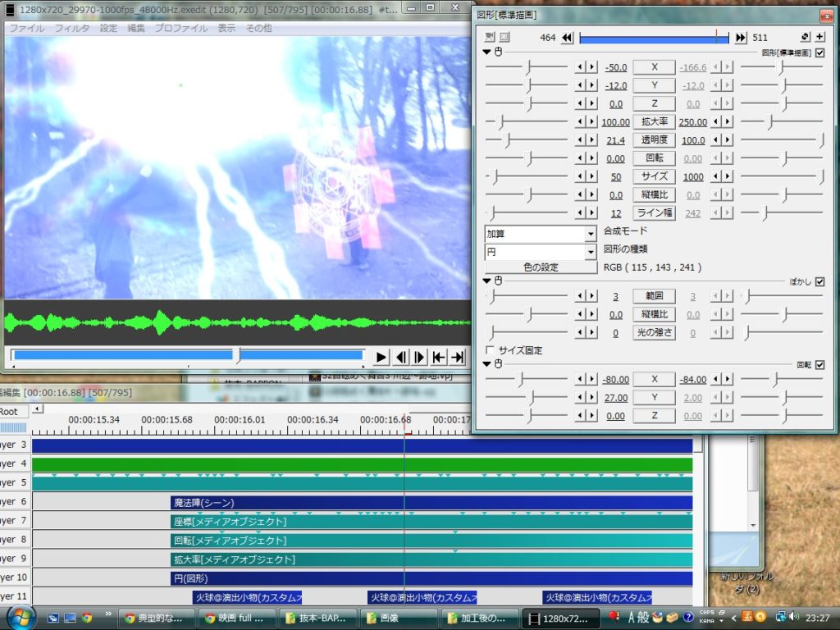Click the IME input mode 'A' indicator
840x630 pixels.
(x=631, y=618)
